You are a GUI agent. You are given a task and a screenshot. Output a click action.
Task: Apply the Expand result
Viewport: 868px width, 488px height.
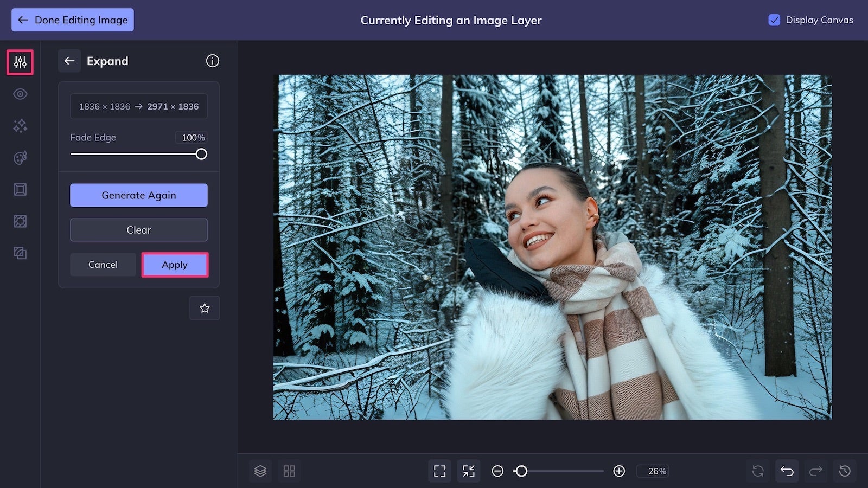coord(175,265)
